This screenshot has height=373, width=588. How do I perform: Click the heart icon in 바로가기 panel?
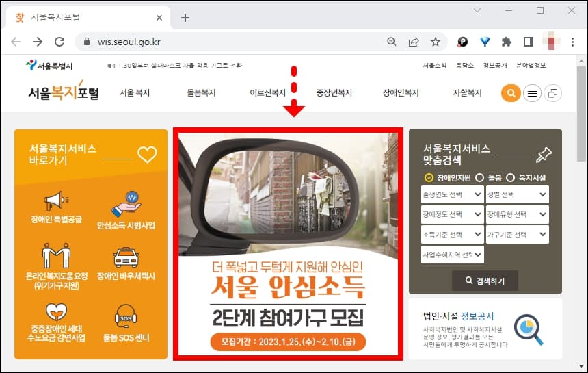(147, 154)
